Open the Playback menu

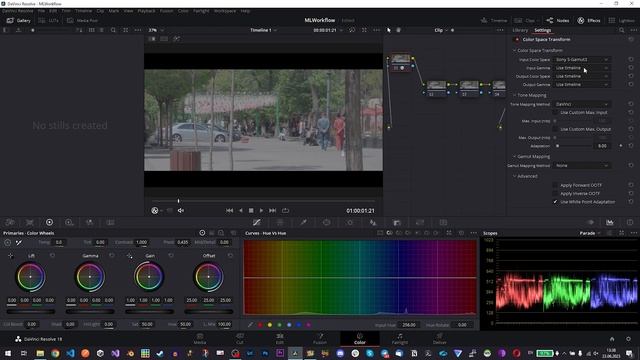(146, 11)
